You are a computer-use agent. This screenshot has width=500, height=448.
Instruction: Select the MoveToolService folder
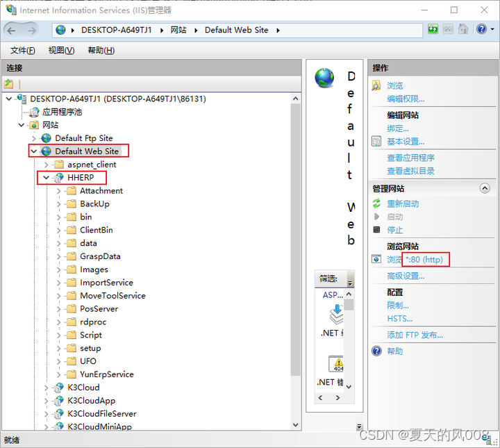click(x=112, y=296)
